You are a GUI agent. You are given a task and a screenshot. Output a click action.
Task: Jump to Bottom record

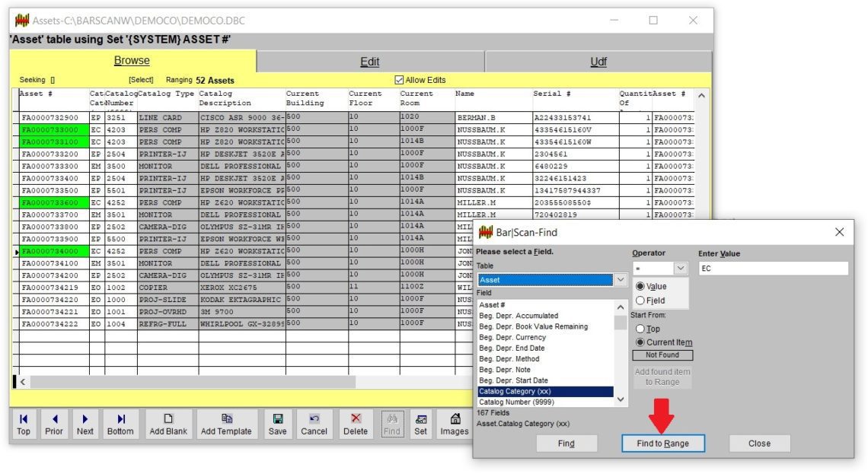pos(120,424)
